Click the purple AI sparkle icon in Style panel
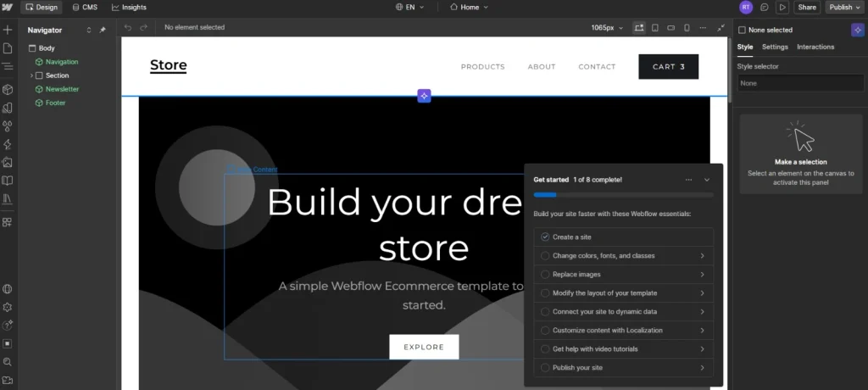The width and height of the screenshot is (868, 390). 857,30
